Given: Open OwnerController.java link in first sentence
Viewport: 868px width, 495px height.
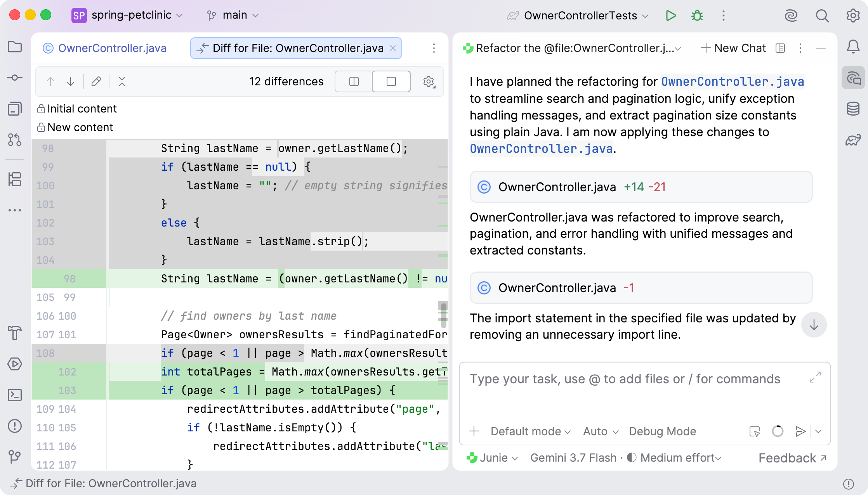Looking at the screenshot, I should click(x=733, y=81).
